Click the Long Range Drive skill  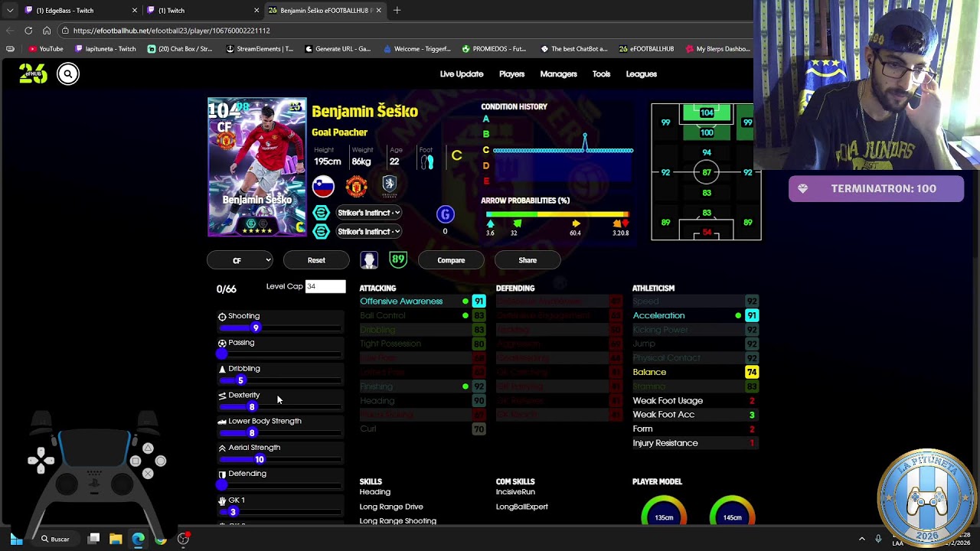tap(391, 507)
